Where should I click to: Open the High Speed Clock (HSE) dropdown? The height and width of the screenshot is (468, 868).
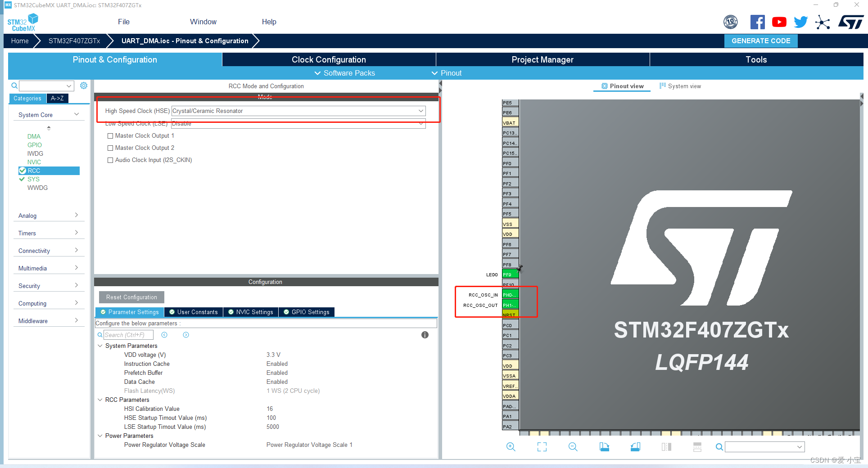(420, 111)
